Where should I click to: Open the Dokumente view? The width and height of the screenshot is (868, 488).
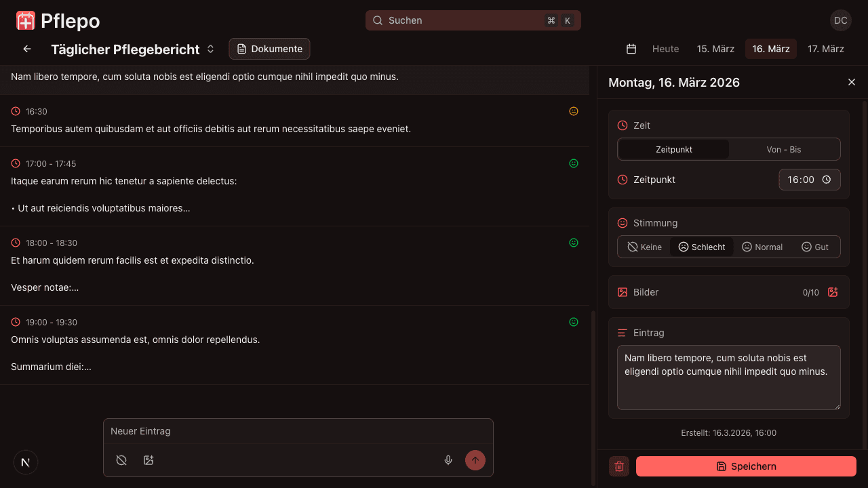269,48
